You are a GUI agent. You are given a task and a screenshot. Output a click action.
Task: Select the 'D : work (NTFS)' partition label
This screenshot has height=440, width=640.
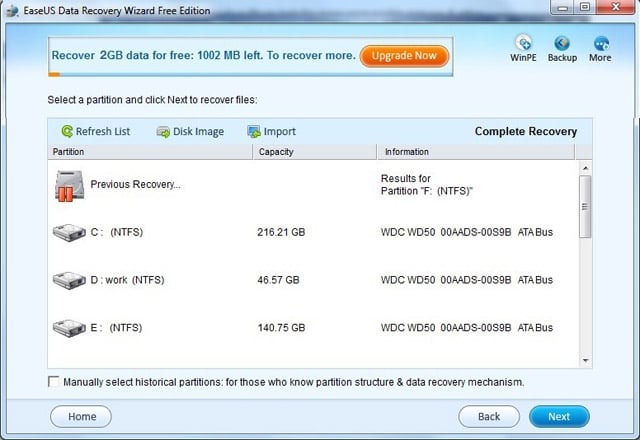127,280
